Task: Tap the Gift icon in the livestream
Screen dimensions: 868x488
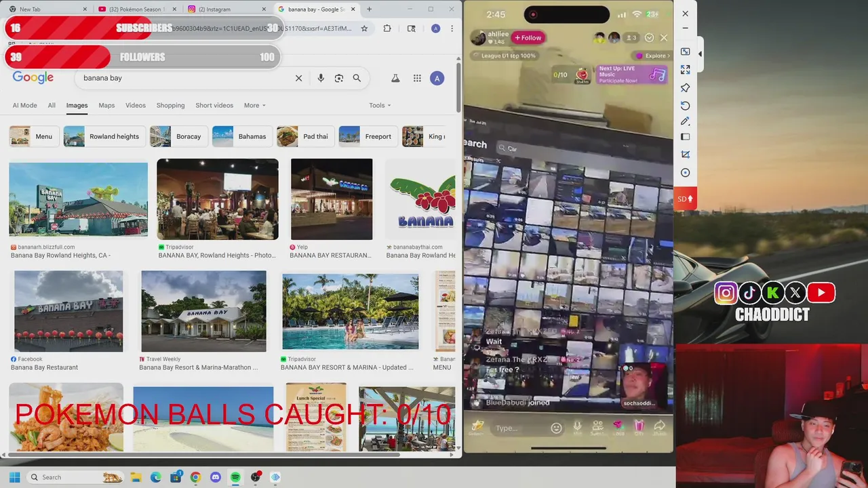Action: click(639, 426)
